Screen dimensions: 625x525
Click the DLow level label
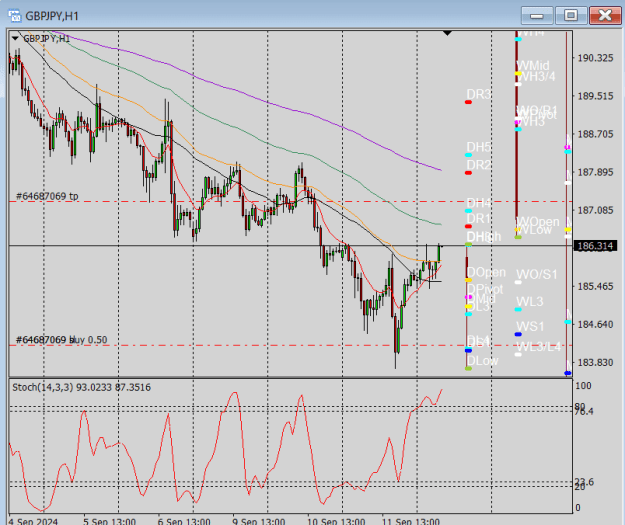click(482, 361)
